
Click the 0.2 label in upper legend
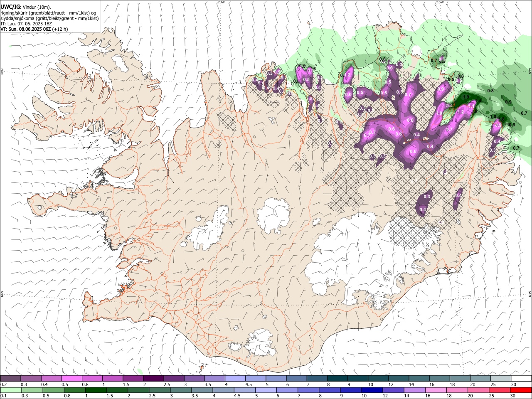(4, 384)
